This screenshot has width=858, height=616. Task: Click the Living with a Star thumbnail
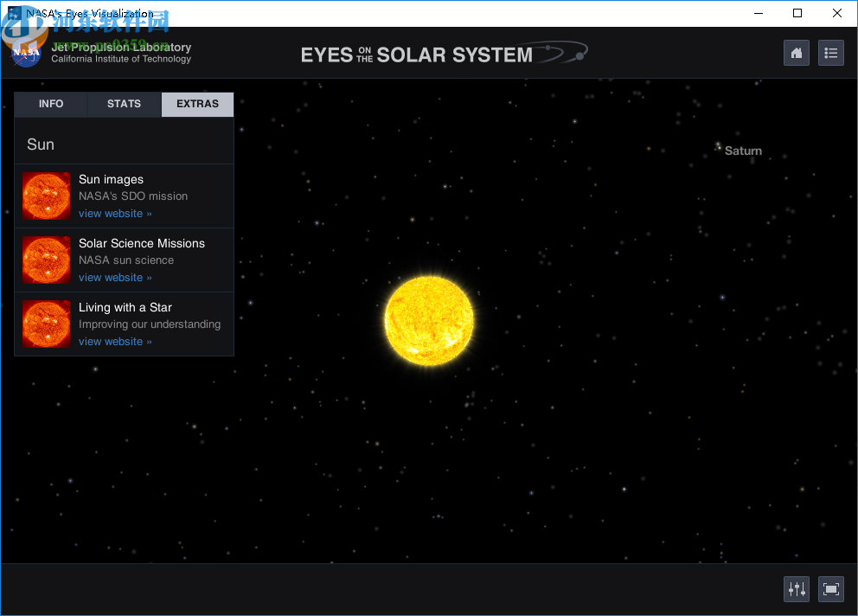tap(46, 324)
